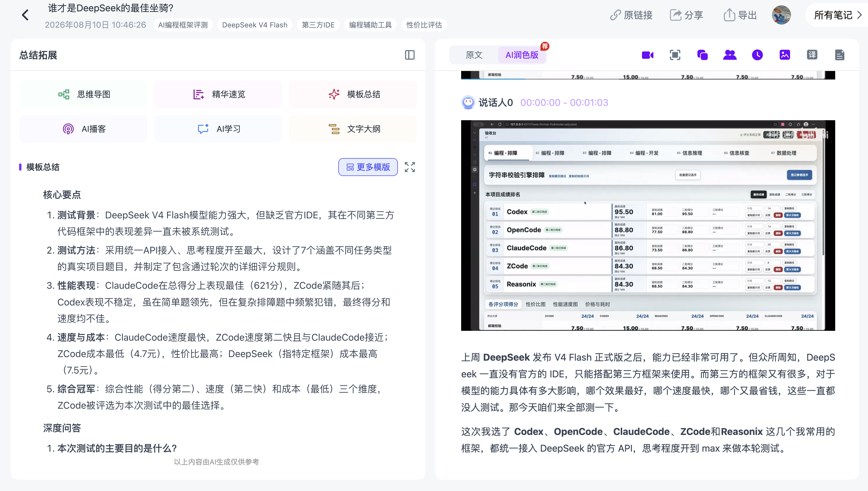Click 更多模版 more templates
The image size is (868, 491).
pyautogui.click(x=368, y=167)
